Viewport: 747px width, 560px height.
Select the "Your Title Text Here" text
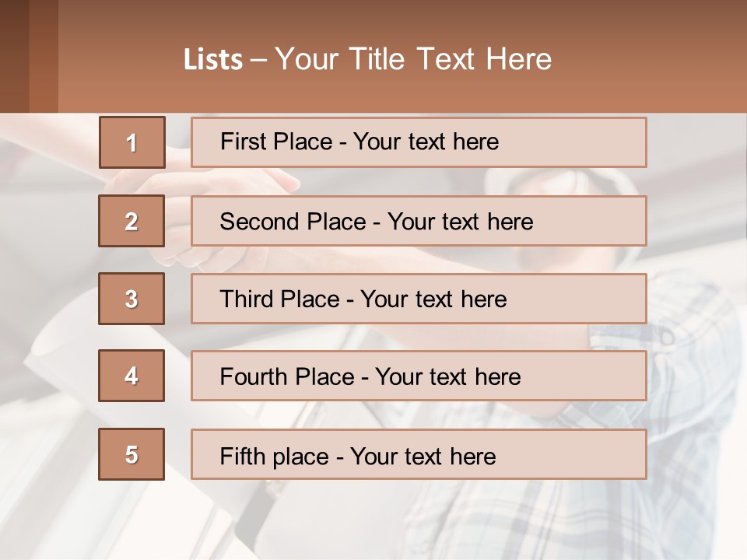[412, 60]
